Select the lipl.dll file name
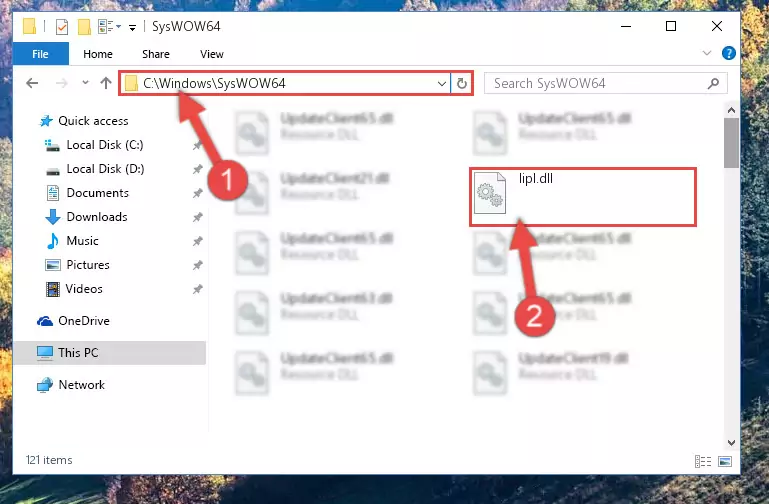This screenshot has width=769, height=504. coord(536,178)
